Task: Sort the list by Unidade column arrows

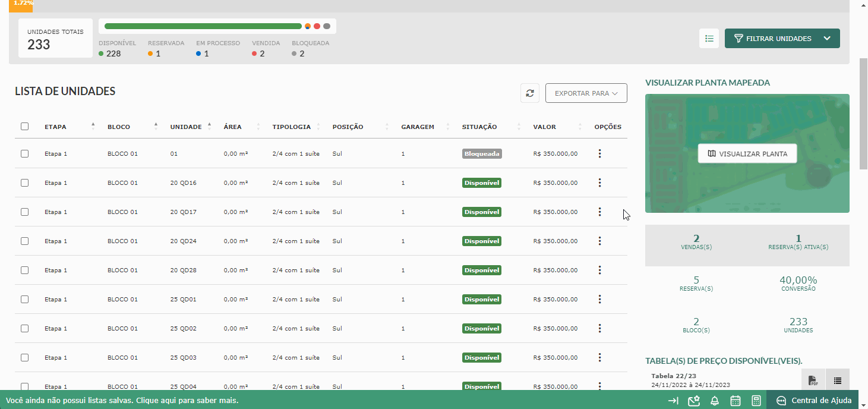Action: click(x=209, y=127)
